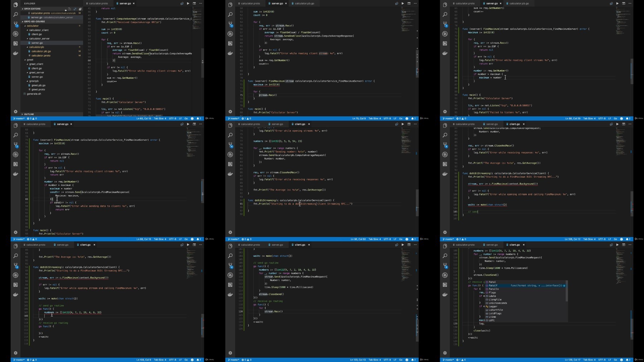
Task: Open Docker icon beside the Explorer sidebar
Action: pyautogui.click(x=15, y=53)
